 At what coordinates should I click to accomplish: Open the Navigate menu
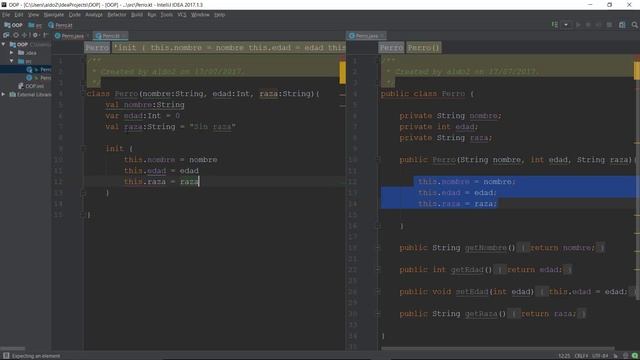54,15
